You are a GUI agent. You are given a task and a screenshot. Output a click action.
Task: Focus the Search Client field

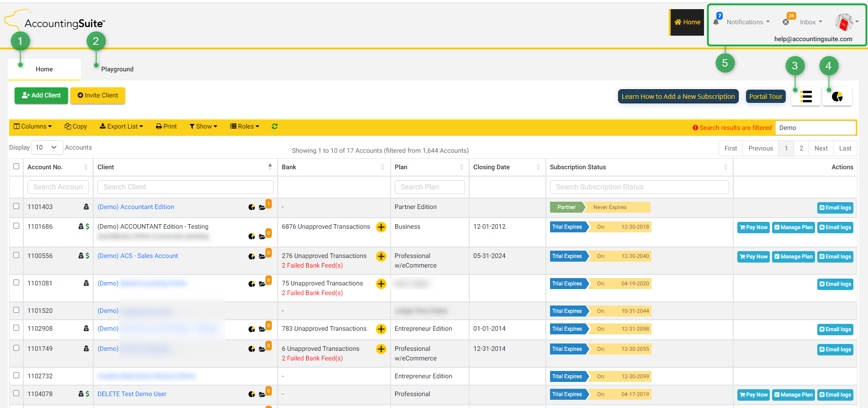(x=185, y=187)
